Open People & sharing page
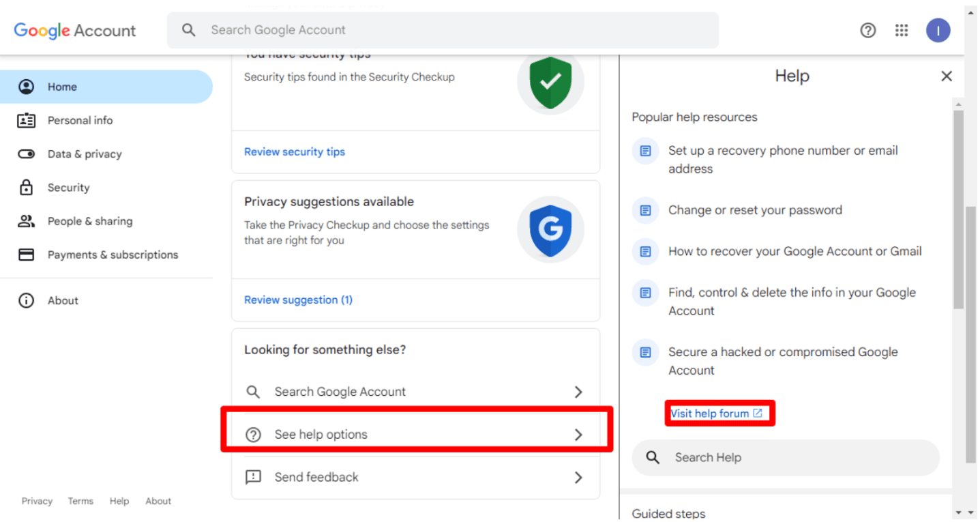980x522 pixels. (89, 221)
